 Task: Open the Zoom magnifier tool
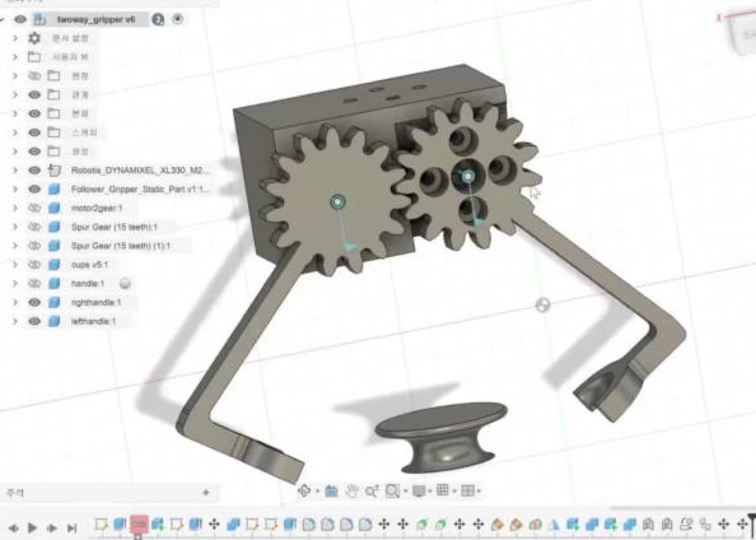372,491
